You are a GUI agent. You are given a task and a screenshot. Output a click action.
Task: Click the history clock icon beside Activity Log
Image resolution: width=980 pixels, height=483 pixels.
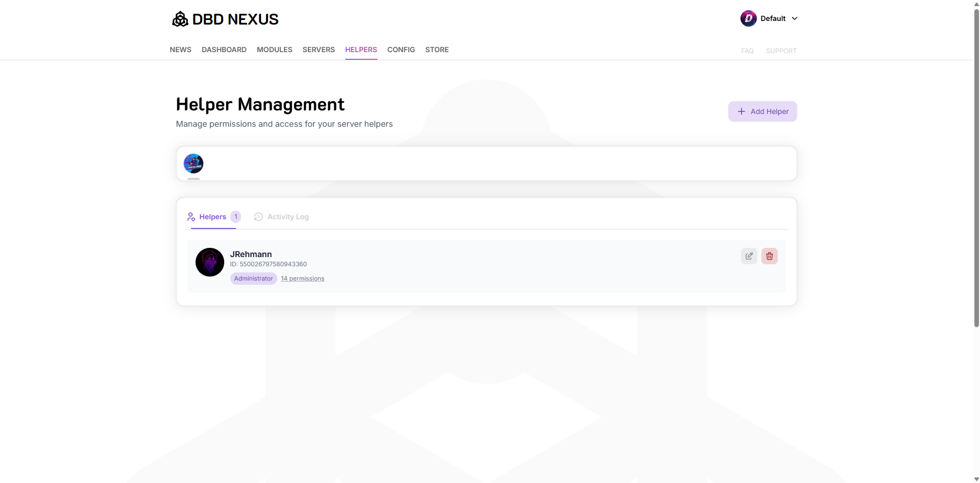258,216
